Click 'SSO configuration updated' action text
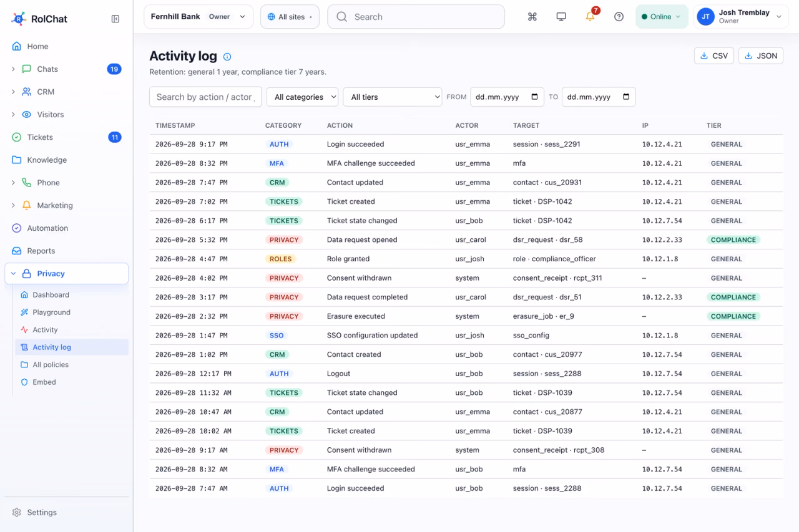This screenshot has height=532, width=799. pyautogui.click(x=373, y=336)
